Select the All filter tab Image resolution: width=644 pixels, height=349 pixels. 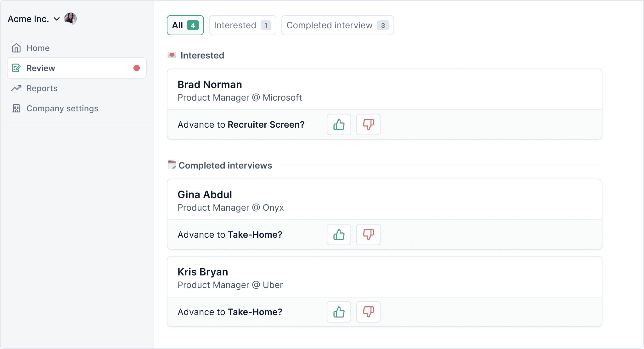tap(185, 25)
